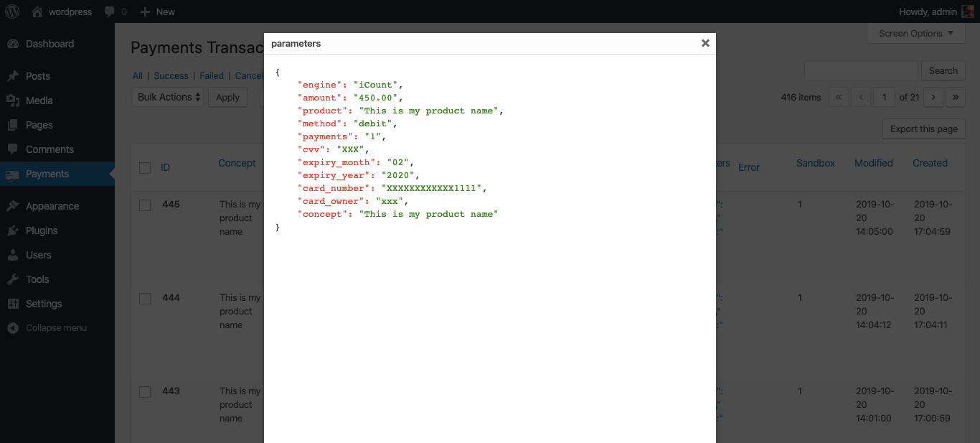Click the Apply button

(227, 97)
